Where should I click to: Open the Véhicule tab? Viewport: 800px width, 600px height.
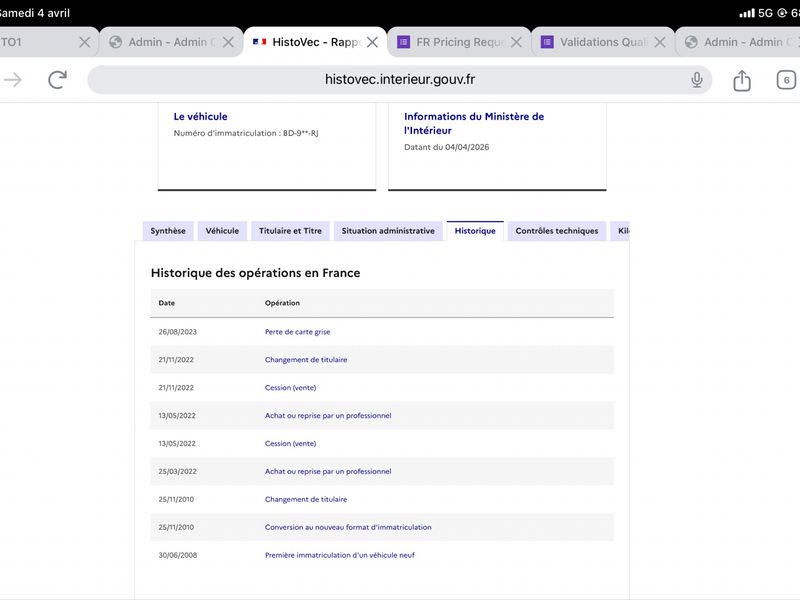coord(222,231)
